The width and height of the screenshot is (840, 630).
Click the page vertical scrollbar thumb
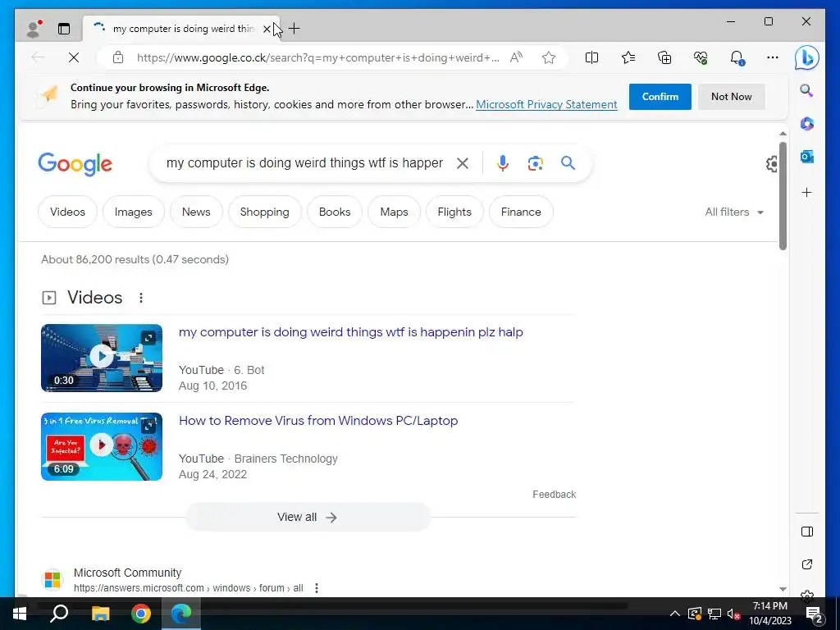coord(783,195)
